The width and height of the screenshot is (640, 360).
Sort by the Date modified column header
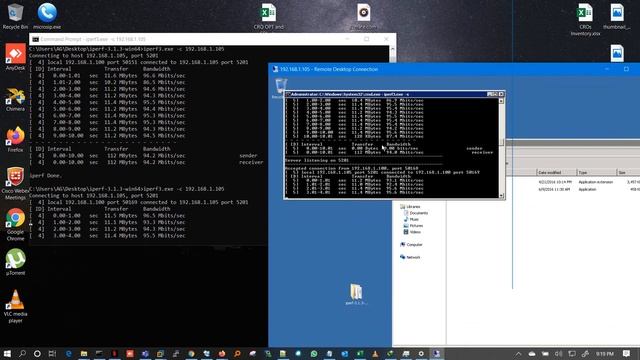tap(556, 173)
